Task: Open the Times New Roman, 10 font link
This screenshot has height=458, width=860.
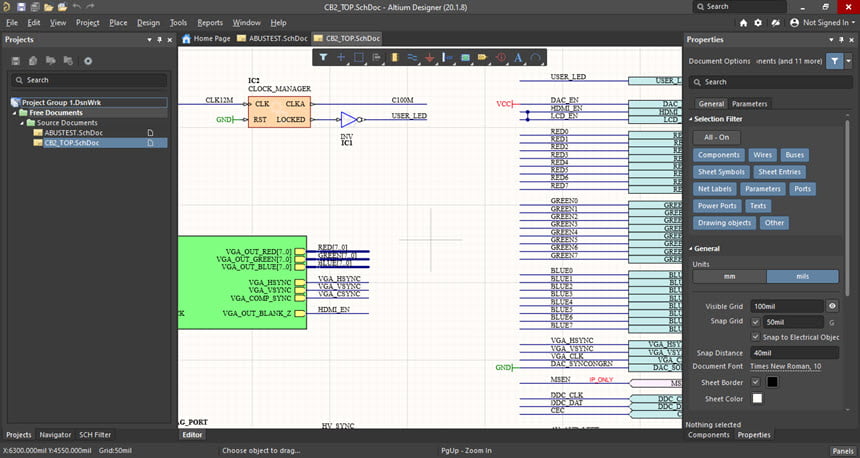Action: click(x=785, y=366)
